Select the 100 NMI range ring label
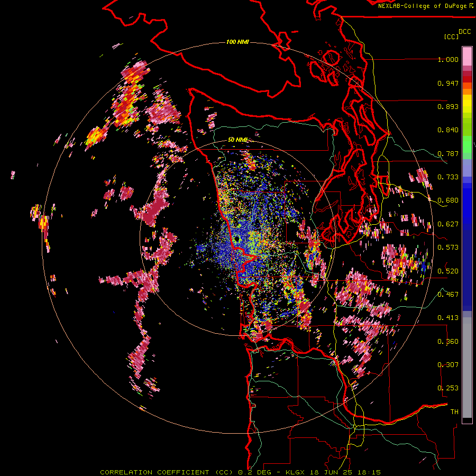The image size is (476, 476). 237,42
